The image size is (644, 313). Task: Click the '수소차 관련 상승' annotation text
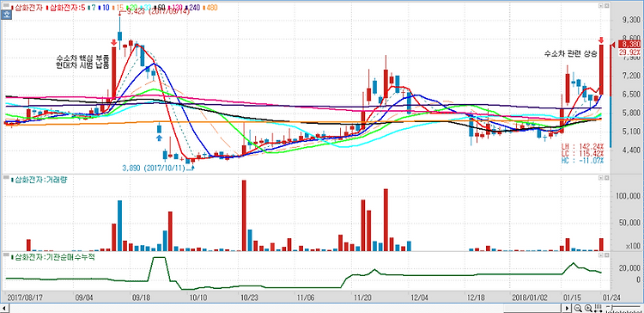[570, 53]
